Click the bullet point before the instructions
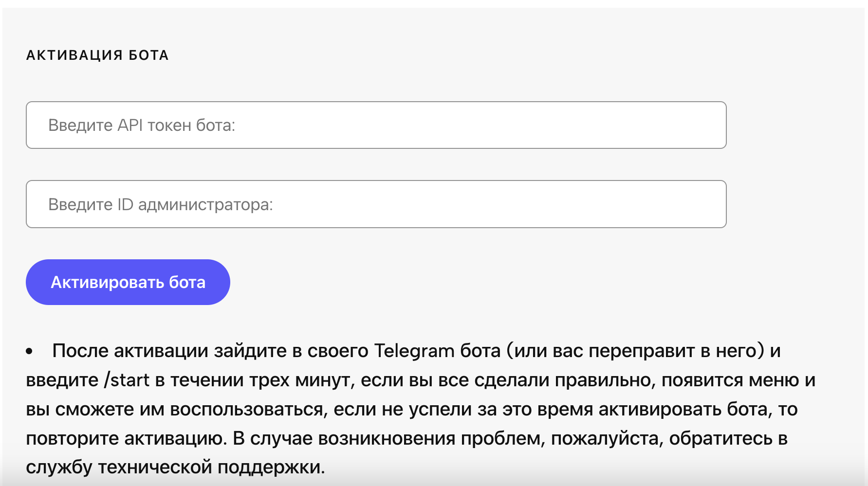The width and height of the screenshot is (868, 486). click(x=30, y=351)
